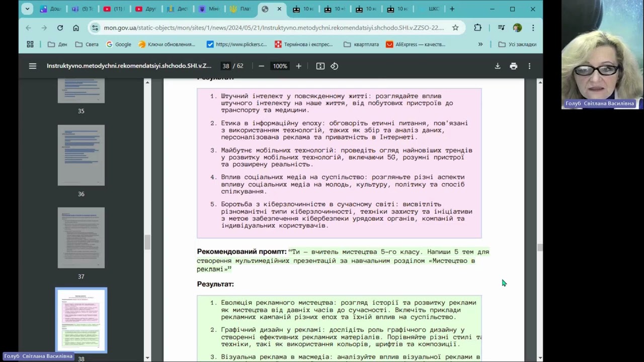Click the thumbnail panel scroll down arrow
Image resolution: width=644 pixels, height=362 pixels.
(147, 357)
